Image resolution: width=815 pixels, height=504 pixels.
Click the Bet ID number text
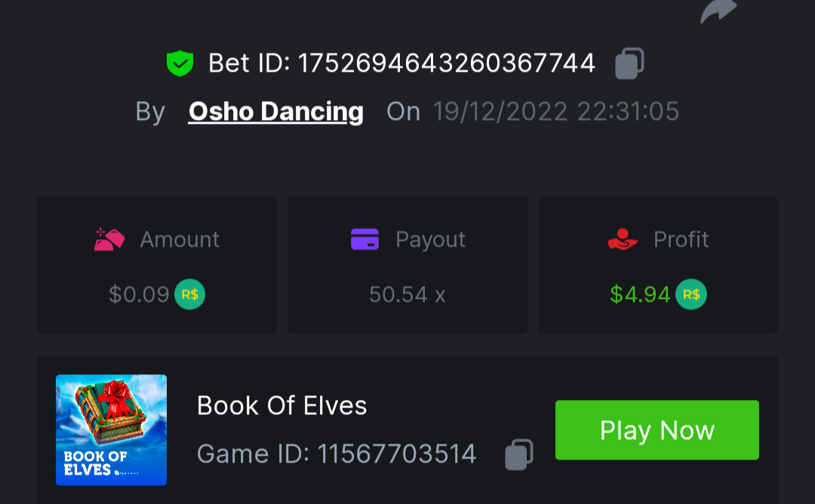click(447, 63)
